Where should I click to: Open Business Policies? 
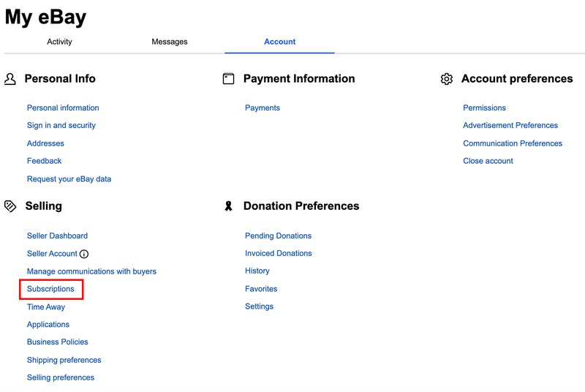(x=58, y=342)
